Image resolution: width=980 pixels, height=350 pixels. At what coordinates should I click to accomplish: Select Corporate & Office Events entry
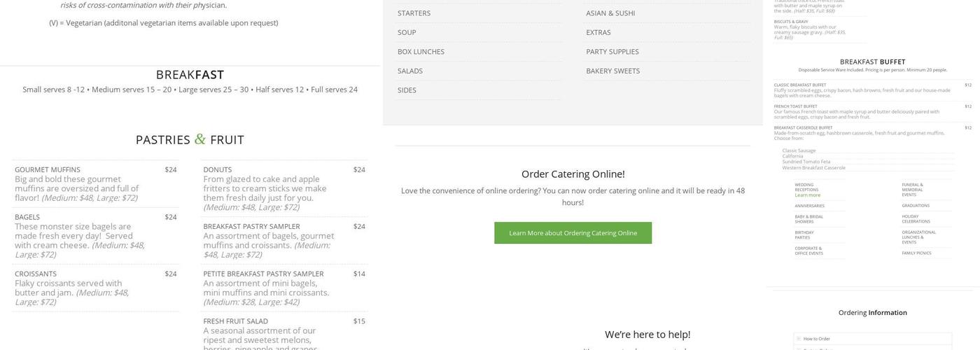[808, 251]
